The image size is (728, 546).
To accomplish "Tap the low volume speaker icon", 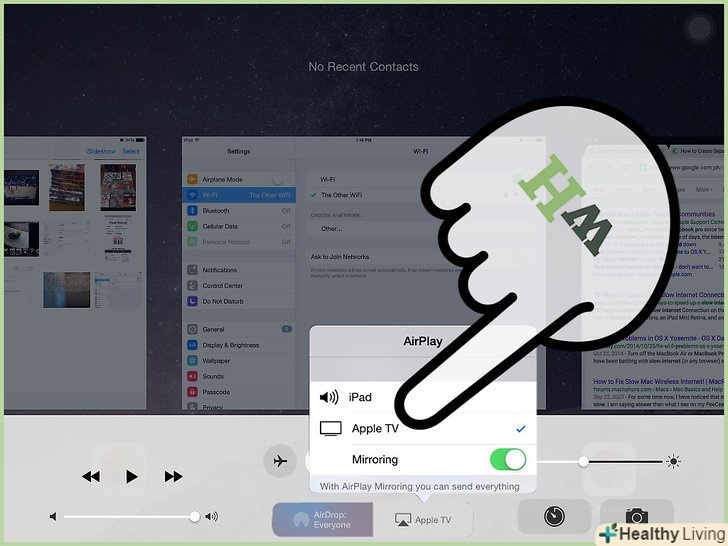I will [53, 516].
